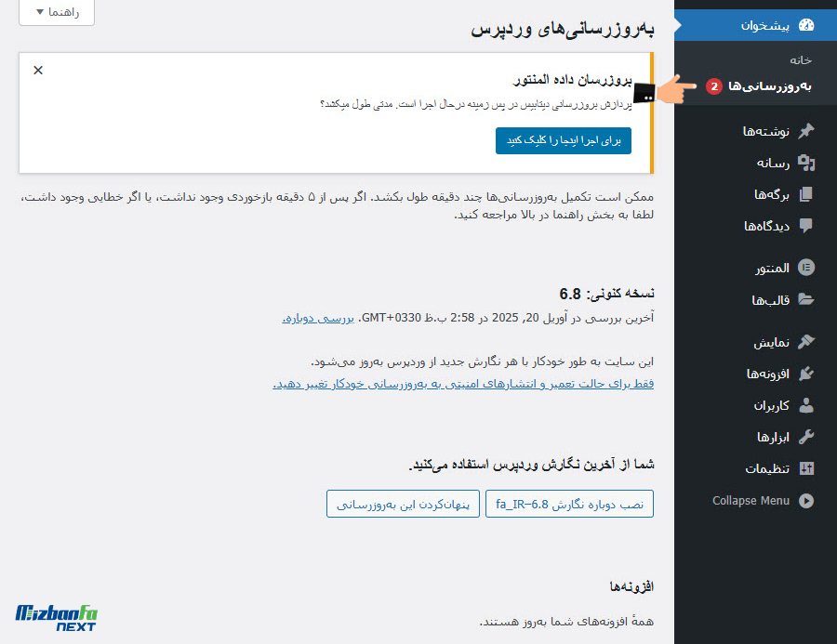Click پنهان‌کردن این به‌روزرسانی hide update button

click(403, 504)
